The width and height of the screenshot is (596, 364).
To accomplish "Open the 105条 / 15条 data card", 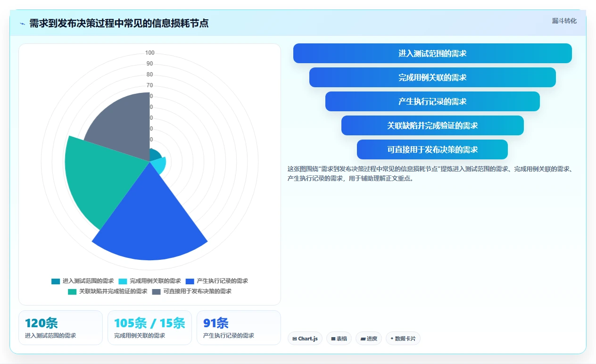I will pos(149,328).
